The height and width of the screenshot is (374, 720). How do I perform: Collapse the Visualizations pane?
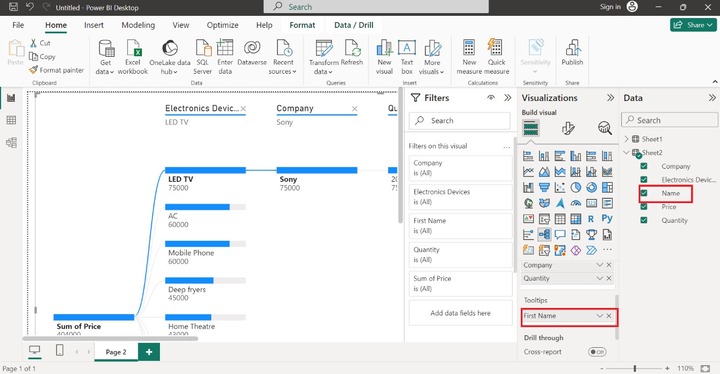pos(610,97)
